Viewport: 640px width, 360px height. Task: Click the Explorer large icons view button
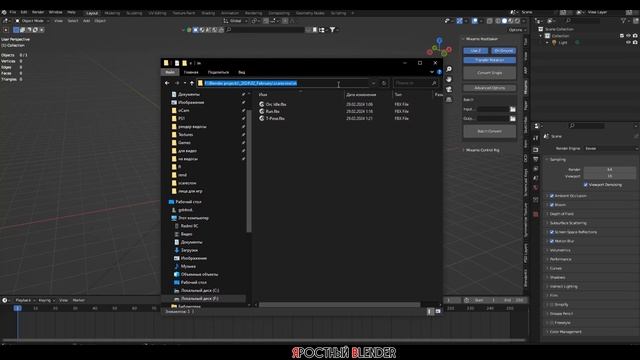[438, 311]
